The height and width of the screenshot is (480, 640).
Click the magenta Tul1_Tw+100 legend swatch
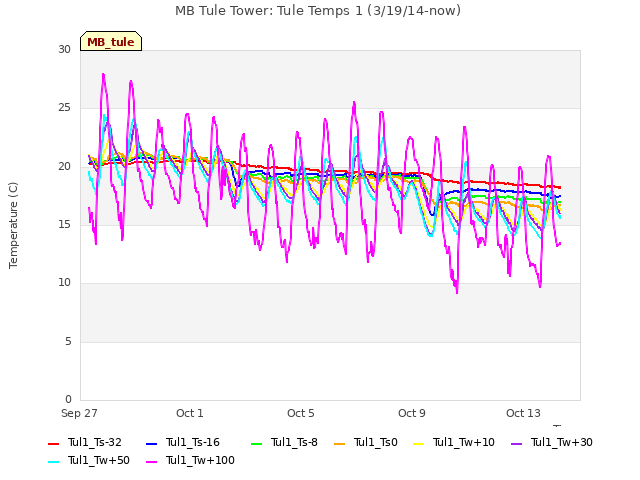click(x=151, y=462)
